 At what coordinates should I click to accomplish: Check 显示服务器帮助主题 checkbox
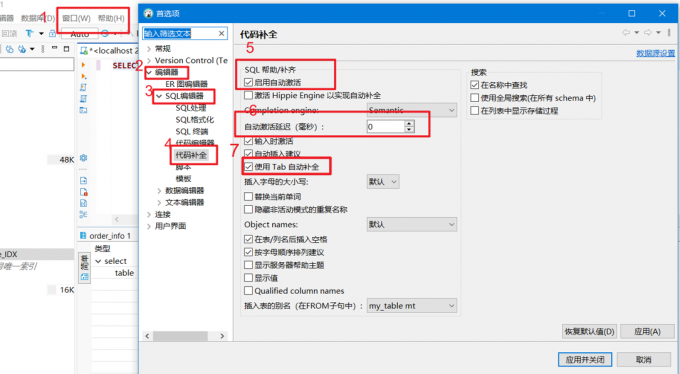(x=248, y=265)
